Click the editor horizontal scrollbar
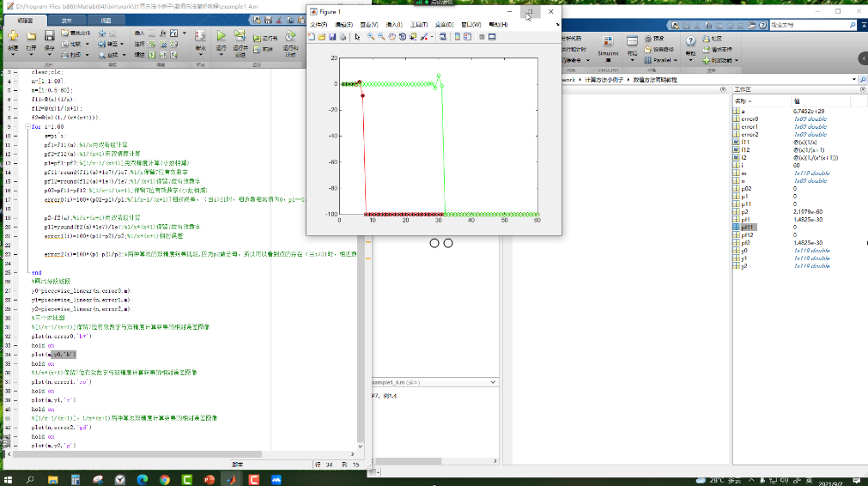Screen dimensions: 868x486 pyautogui.click(x=182, y=454)
